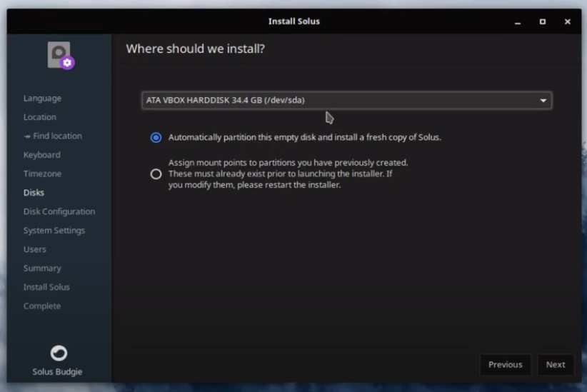The height and width of the screenshot is (392, 587).
Task: Go to Users step in sidebar
Action: click(x=35, y=249)
